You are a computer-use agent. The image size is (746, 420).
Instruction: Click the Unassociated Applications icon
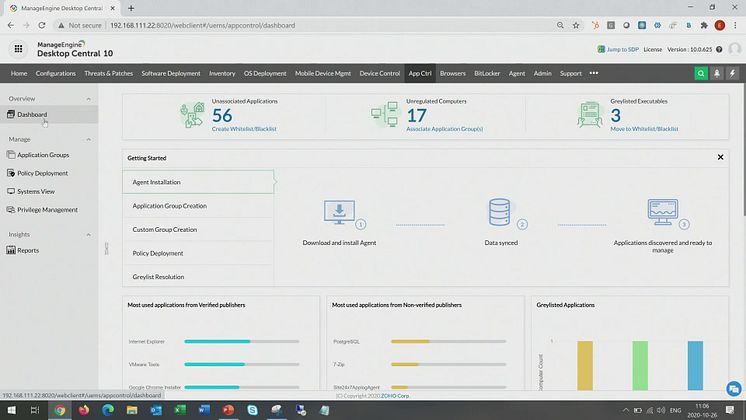click(192, 115)
